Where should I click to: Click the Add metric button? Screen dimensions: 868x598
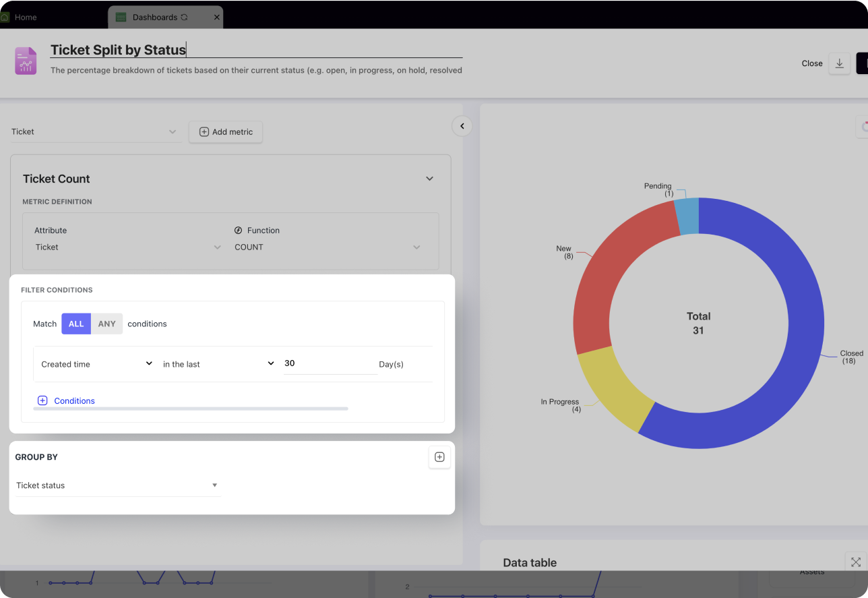tap(225, 131)
